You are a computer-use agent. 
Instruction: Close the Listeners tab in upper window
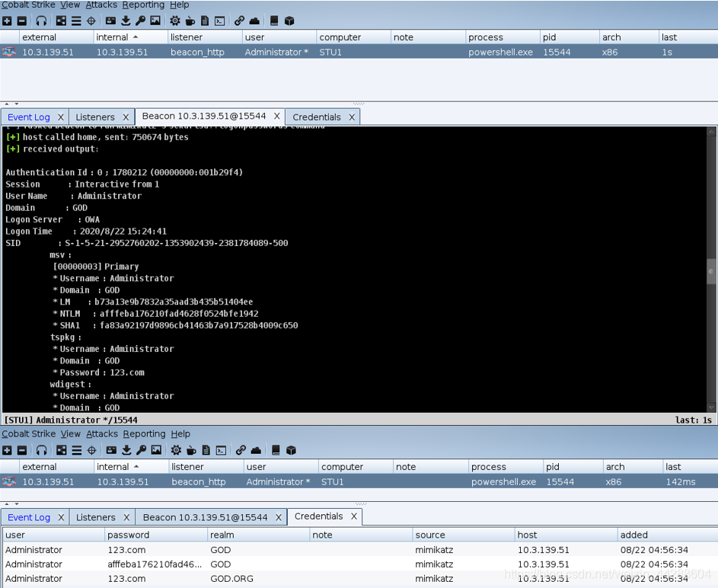pos(126,117)
